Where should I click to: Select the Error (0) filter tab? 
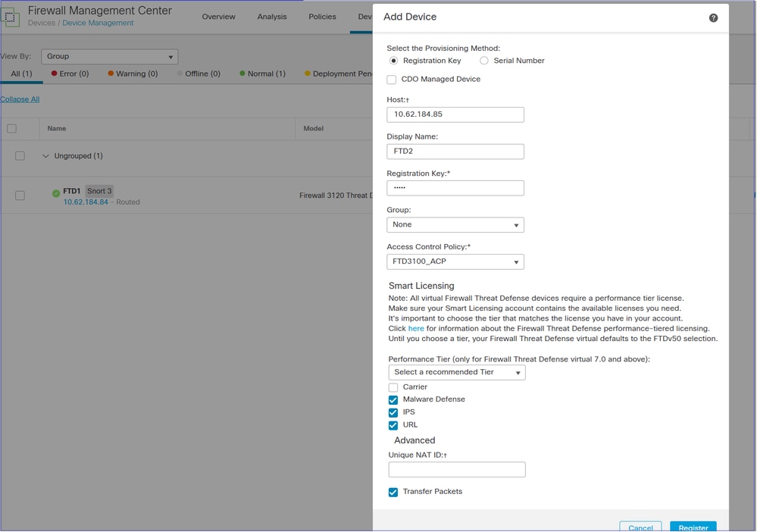70,74
